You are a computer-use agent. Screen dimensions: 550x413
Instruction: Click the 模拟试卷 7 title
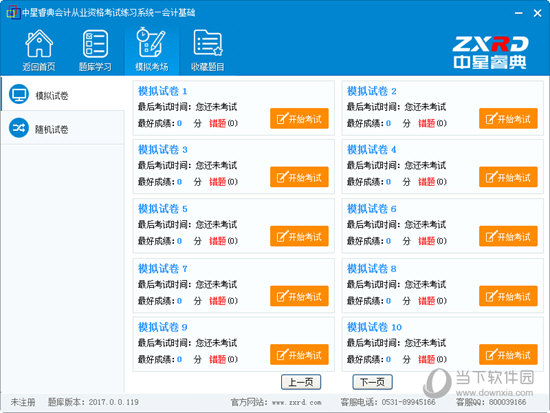coord(162,269)
